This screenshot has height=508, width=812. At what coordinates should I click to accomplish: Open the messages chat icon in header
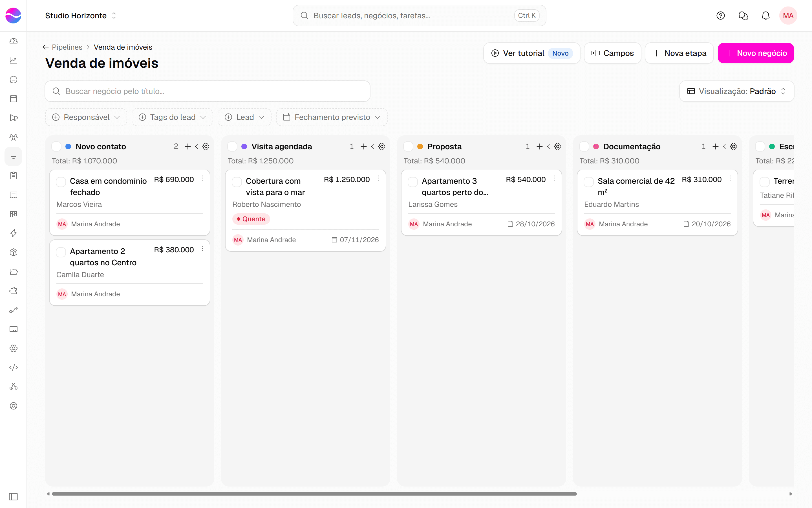pyautogui.click(x=743, y=16)
